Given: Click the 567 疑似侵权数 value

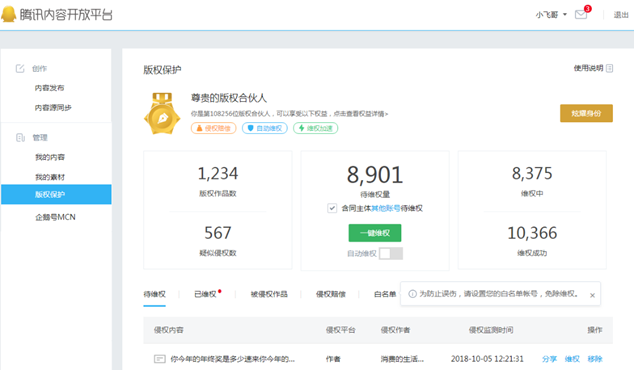Looking at the screenshot, I should tap(218, 233).
